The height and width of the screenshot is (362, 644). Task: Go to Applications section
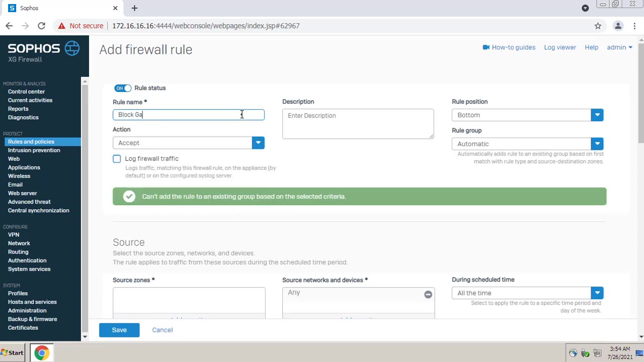tap(24, 167)
